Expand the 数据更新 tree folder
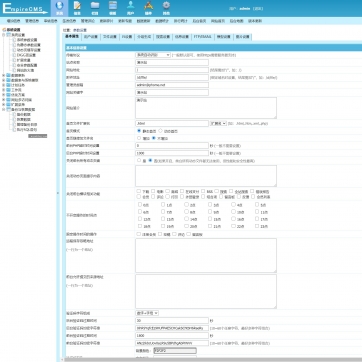Screen dimensions: 362x362 click(x=4, y=75)
